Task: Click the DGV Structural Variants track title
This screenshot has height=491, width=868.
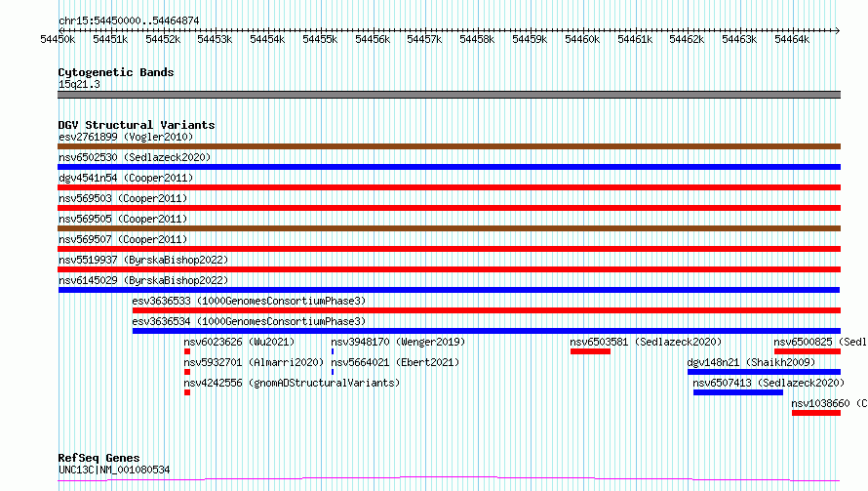Action: [x=137, y=125]
